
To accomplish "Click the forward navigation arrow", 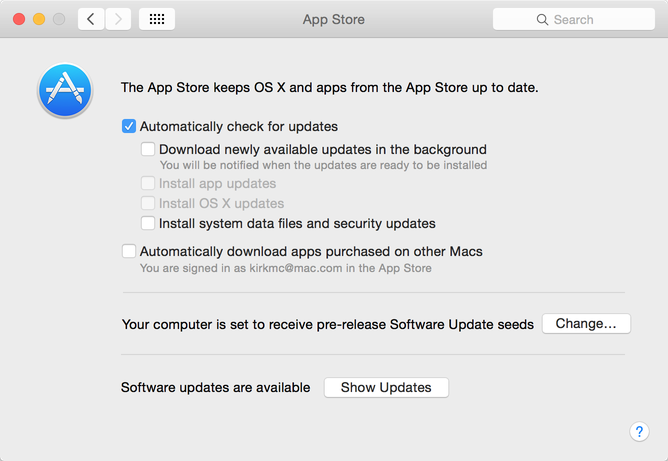I will tap(118, 19).
